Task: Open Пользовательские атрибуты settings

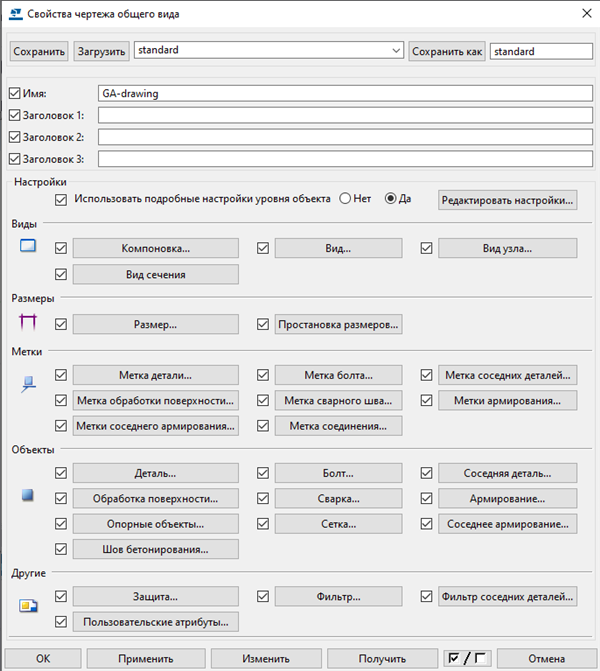Action: coord(155,622)
